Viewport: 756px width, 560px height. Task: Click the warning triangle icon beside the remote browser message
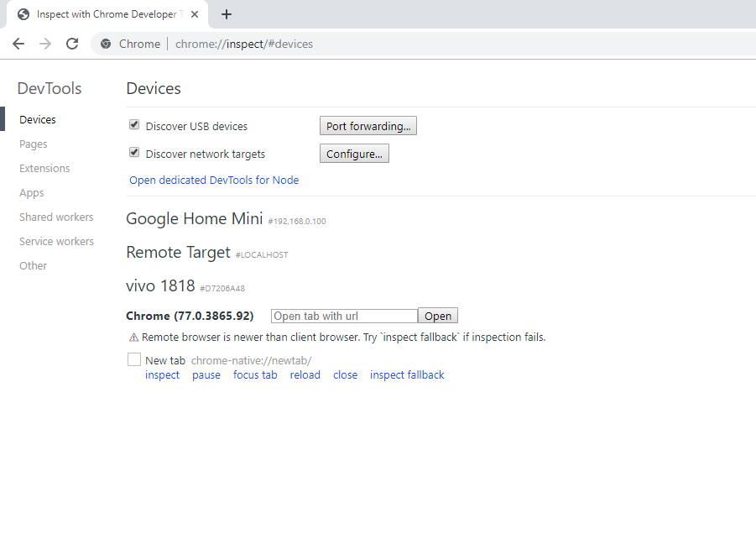133,338
